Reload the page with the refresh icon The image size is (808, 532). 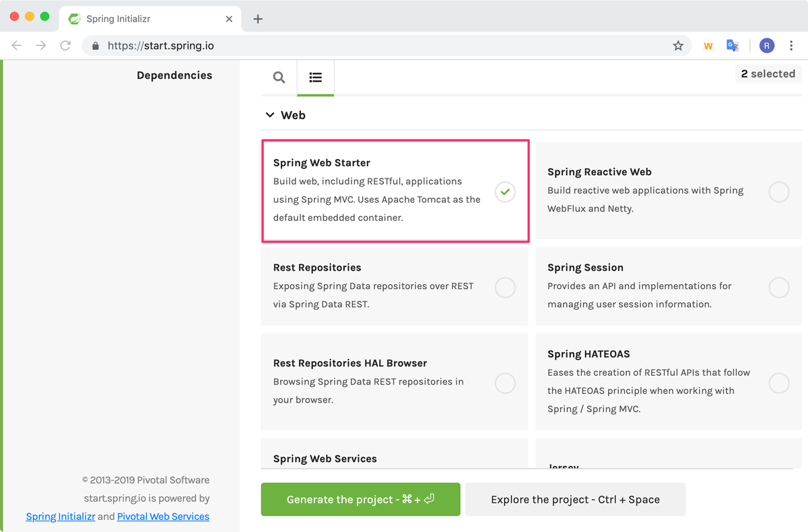click(65, 46)
